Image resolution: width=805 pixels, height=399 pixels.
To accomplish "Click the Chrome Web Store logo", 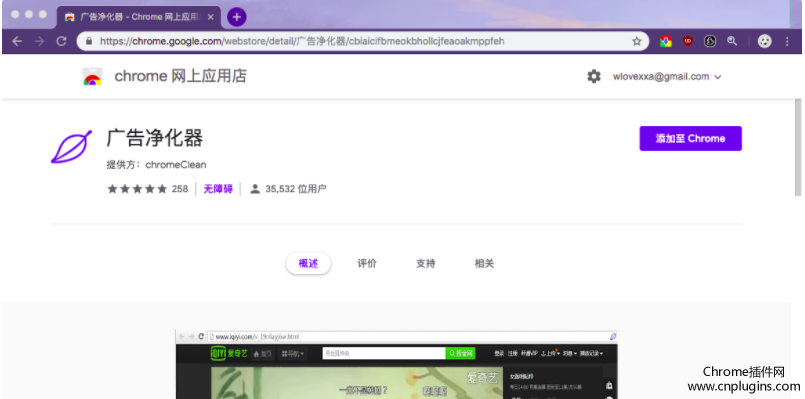I will pyautogui.click(x=92, y=77).
